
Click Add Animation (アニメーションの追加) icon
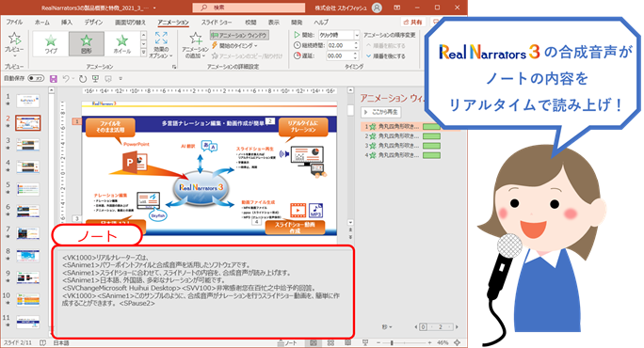196,39
